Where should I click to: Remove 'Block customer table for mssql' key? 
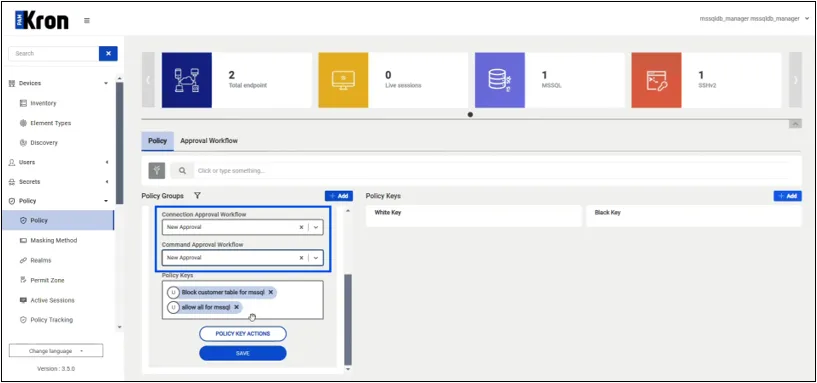tap(270, 292)
